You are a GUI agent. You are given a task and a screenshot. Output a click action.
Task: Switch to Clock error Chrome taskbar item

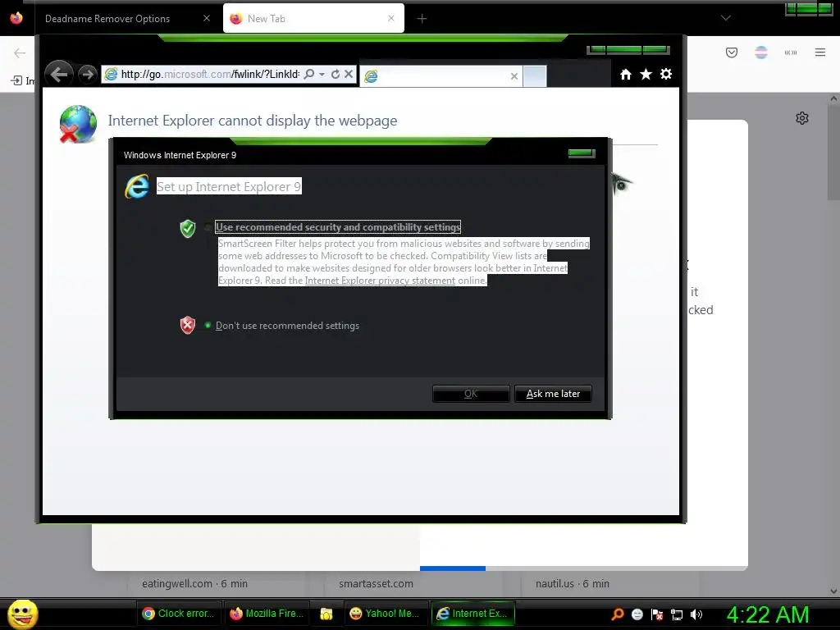click(178, 614)
